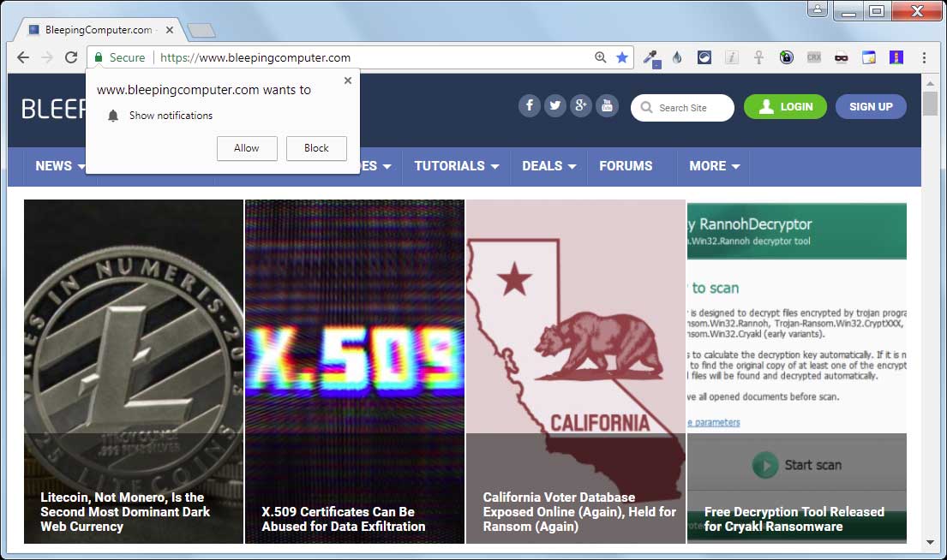The image size is (947, 560).
Task: Expand the NEWS dropdown menu
Action: point(60,166)
